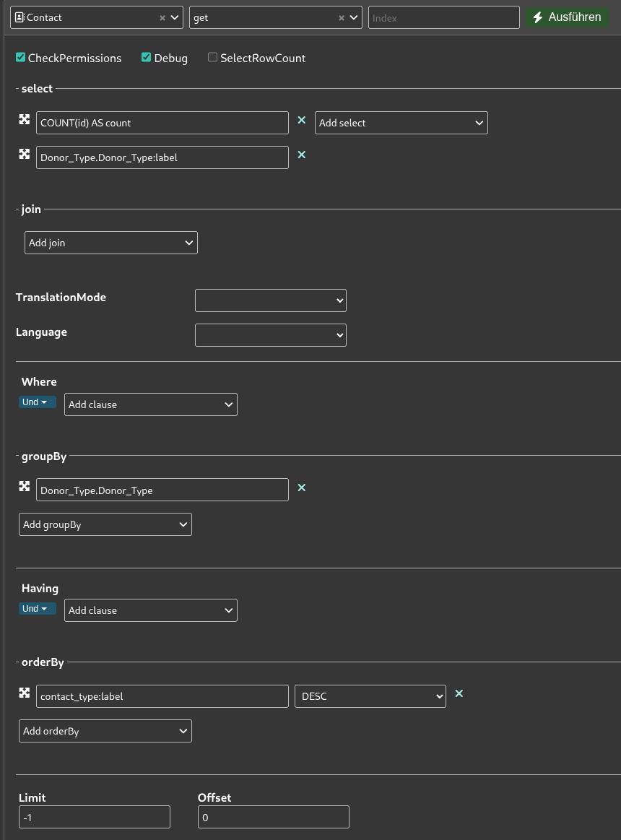
Task: Click the drag handle beside COUNT(id) field
Action: (25, 119)
